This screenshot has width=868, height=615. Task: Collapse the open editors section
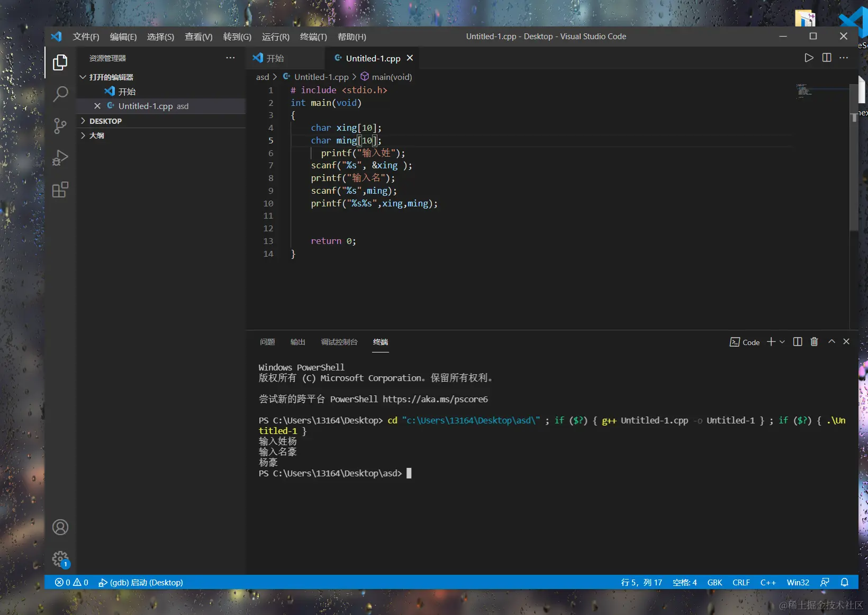[83, 77]
